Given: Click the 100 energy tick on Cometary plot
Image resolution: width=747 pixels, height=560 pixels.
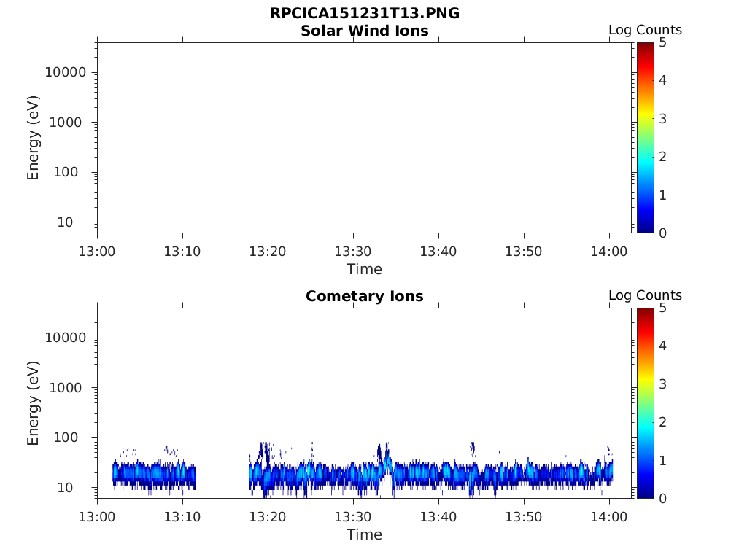Looking at the screenshot, I should point(66,437).
